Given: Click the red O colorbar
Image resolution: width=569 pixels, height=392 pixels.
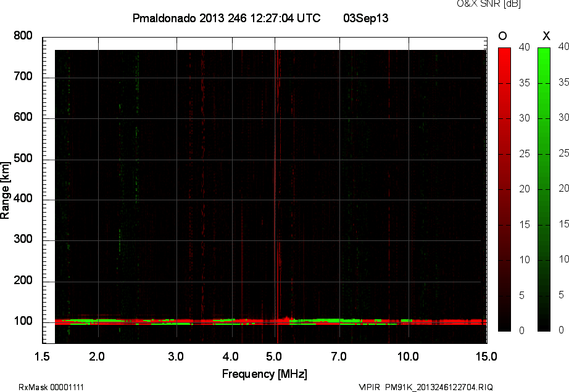Looking at the screenshot, I should pyautogui.click(x=504, y=189).
